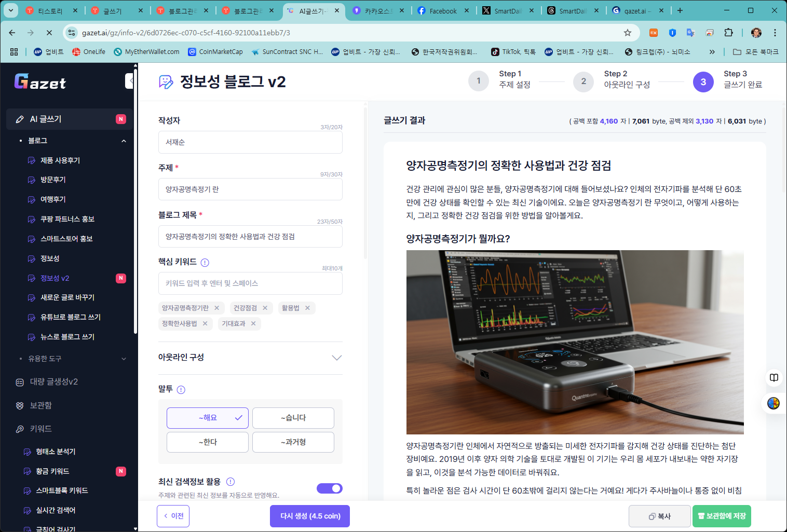Open the 황금 키워드 tool
The height and width of the screenshot is (532, 787).
[52, 471]
